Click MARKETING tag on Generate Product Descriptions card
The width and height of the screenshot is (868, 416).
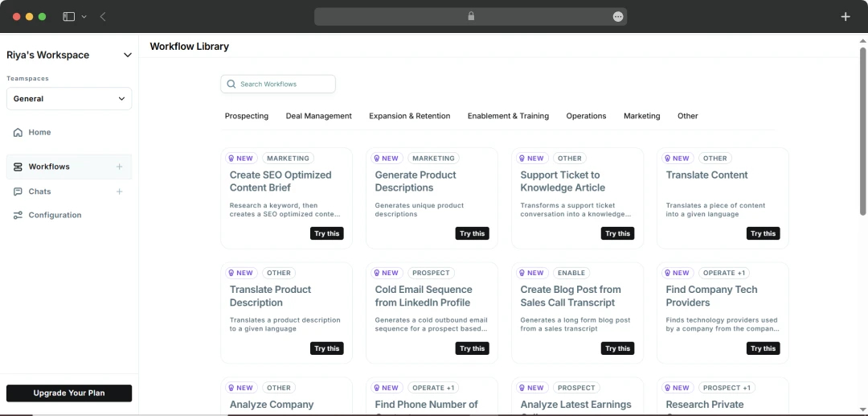tap(433, 159)
